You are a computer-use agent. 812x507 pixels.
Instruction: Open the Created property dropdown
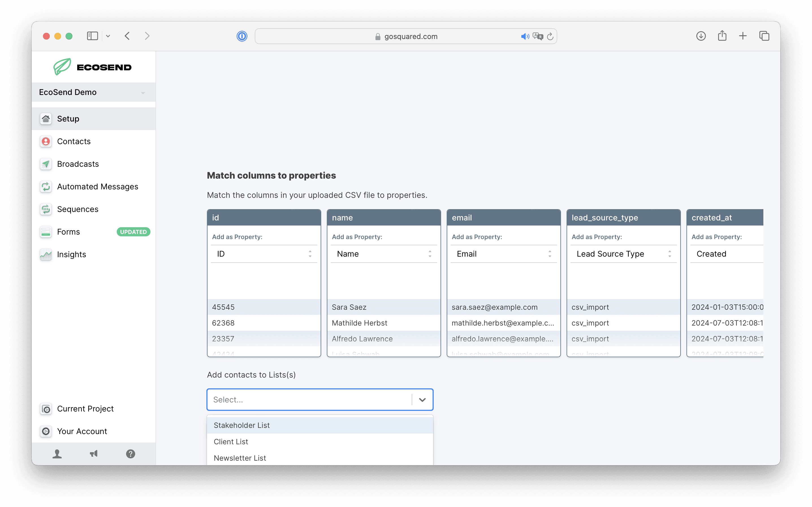726,254
